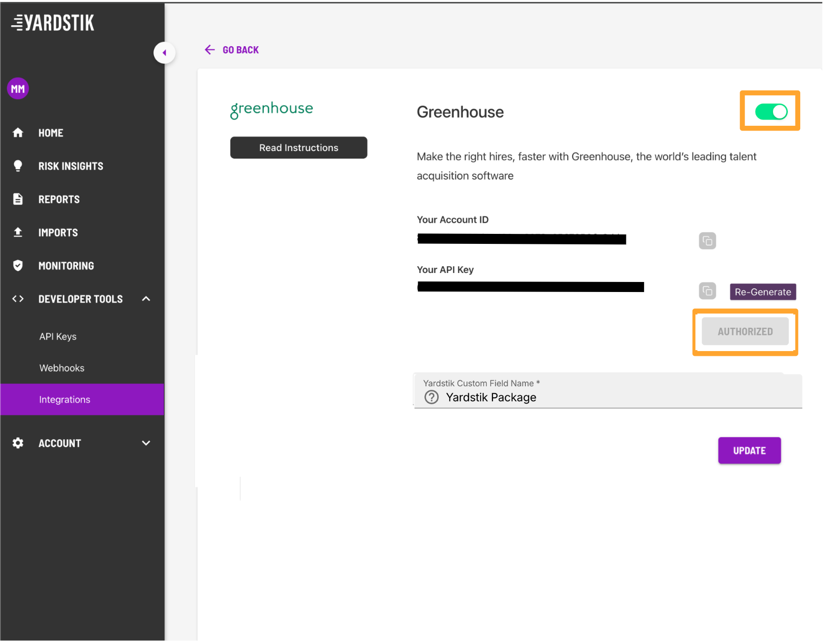
Task: Click the Go Back left arrow icon
Action: point(210,50)
